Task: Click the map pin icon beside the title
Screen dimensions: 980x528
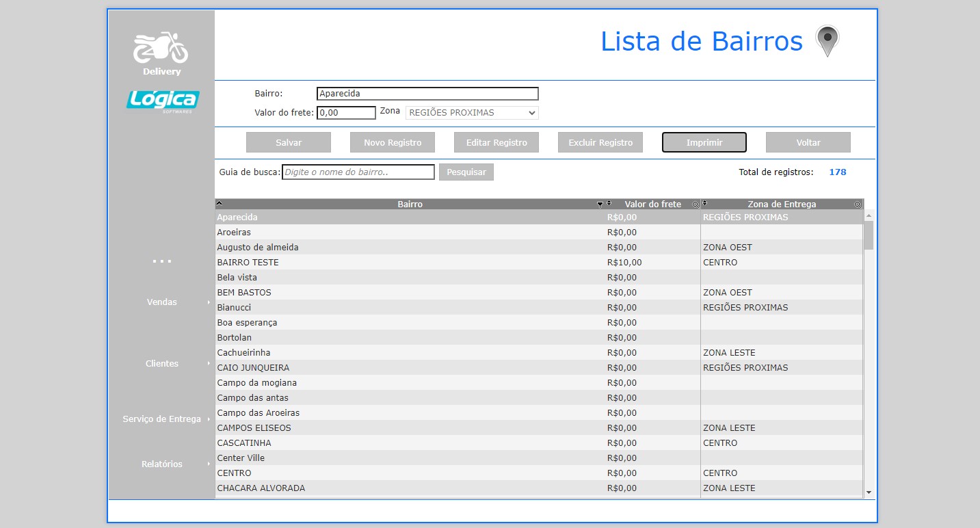Action: coord(827,41)
